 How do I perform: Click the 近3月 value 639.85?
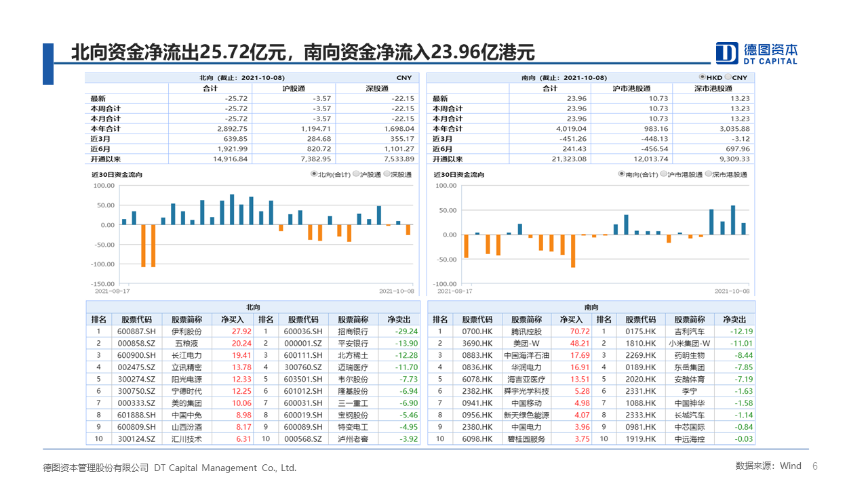coord(237,139)
